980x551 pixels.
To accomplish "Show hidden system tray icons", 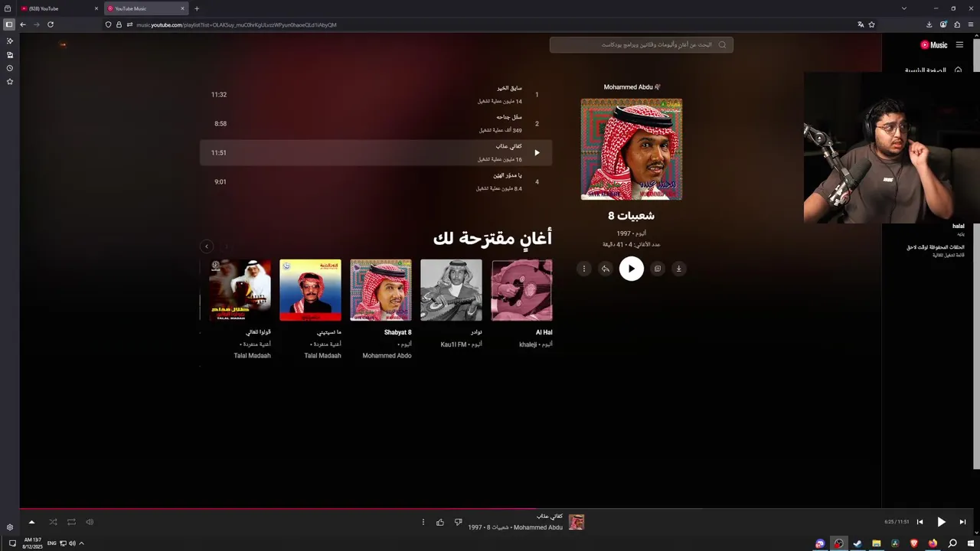I will click(x=81, y=543).
